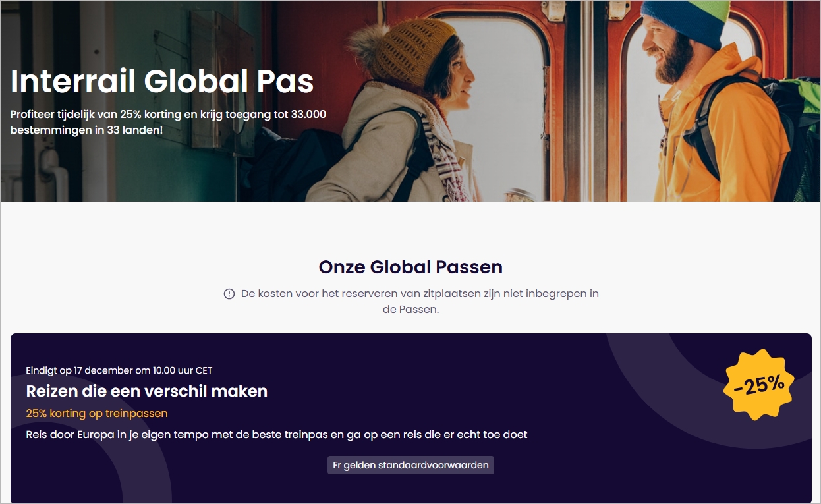
Task: Click the 'Interrail Global Pas' hero heading
Action: (x=162, y=81)
